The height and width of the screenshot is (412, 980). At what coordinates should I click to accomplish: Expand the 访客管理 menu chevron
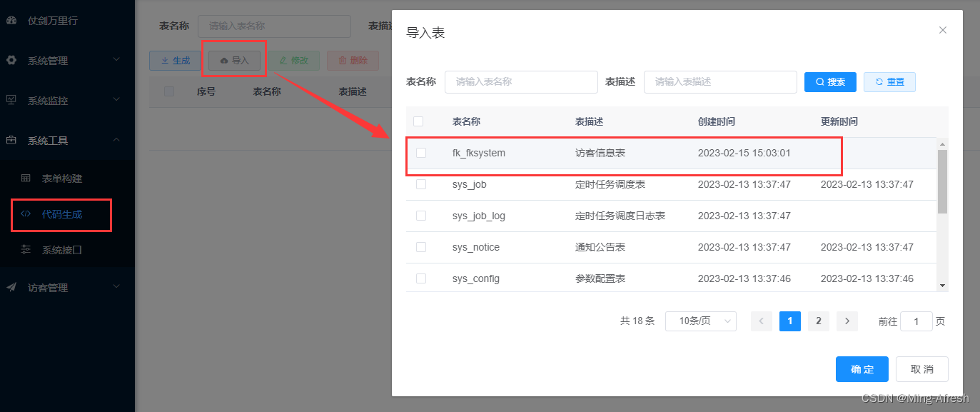click(x=117, y=287)
